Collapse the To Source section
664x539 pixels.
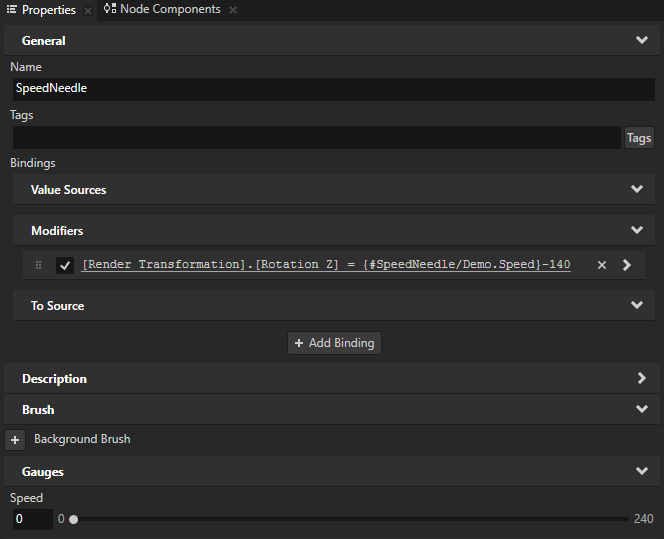[x=637, y=305]
